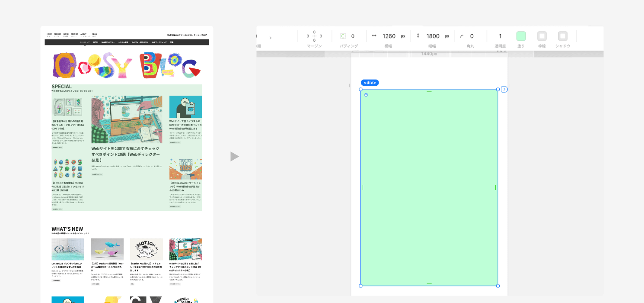Click the horizontal width arrow icon
The image size is (644, 303).
[374, 36]
